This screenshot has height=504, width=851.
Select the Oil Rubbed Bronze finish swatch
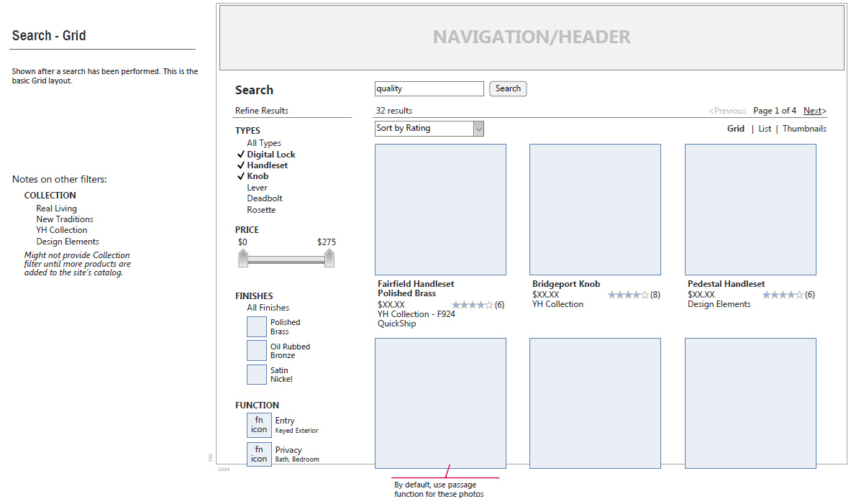click(x=257, y=351)
